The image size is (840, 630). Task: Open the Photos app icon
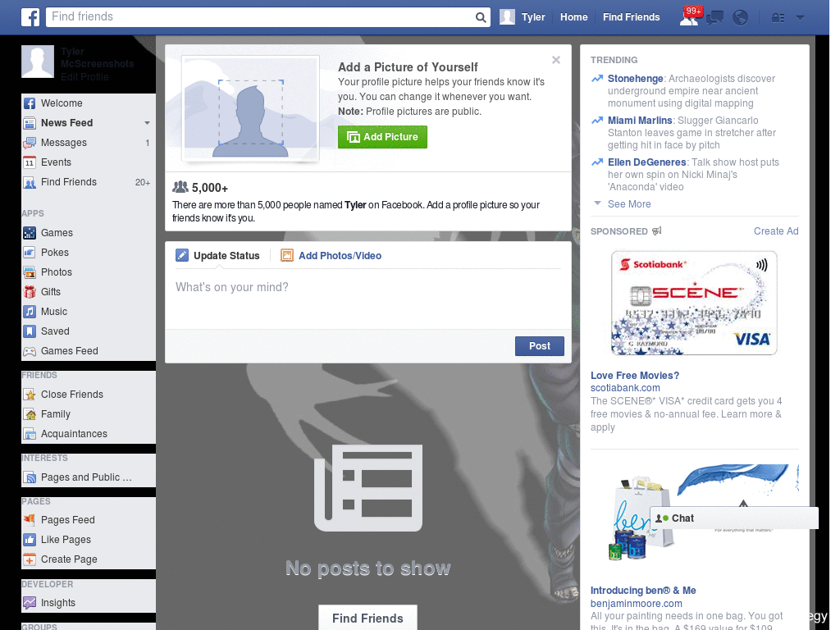pos(30,272)
